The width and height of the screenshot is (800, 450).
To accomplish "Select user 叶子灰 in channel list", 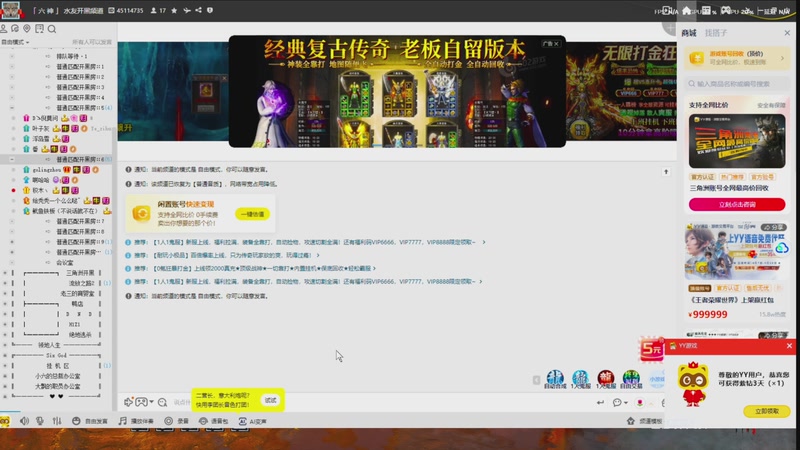I will pyautogui.click(x=41, y=129).
